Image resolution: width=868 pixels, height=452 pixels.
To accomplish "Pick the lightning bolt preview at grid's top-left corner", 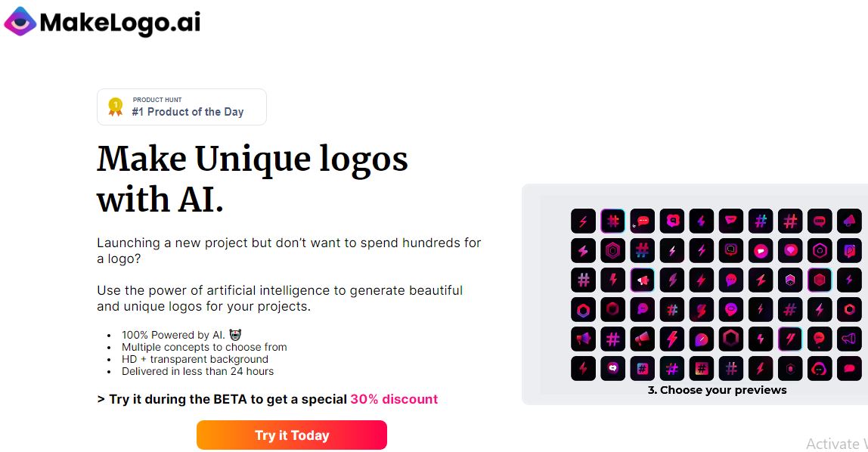I will click(584, 221).
